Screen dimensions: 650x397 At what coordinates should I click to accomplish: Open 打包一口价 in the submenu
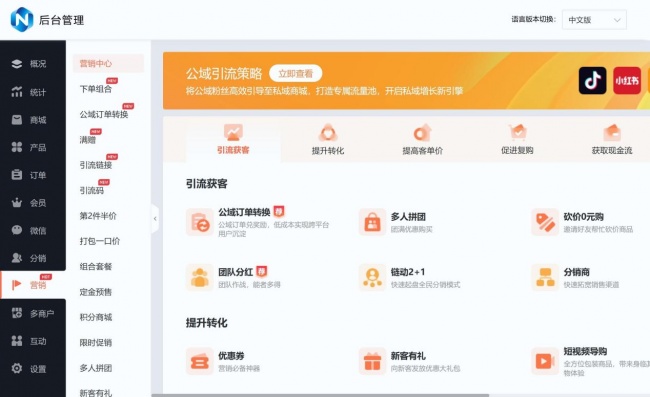(100, 241)
